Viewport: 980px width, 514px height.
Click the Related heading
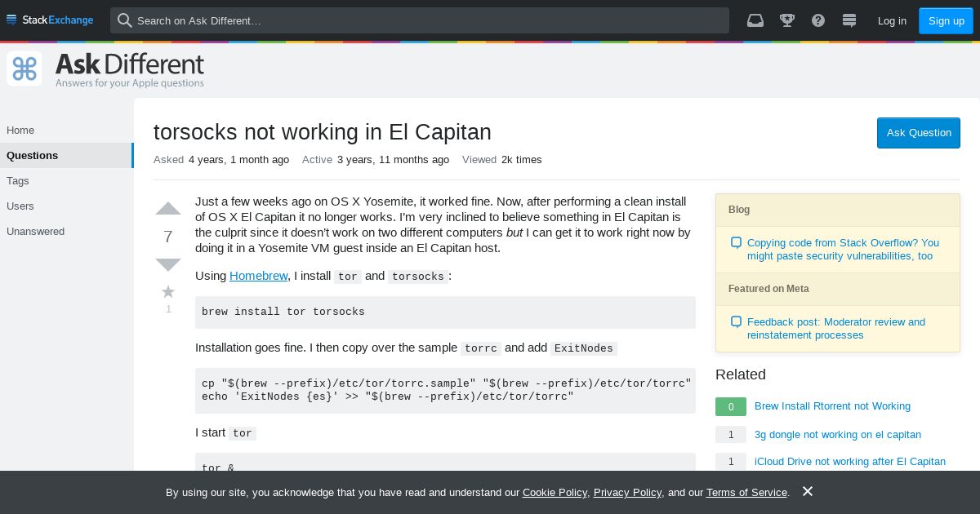[741, 374]
